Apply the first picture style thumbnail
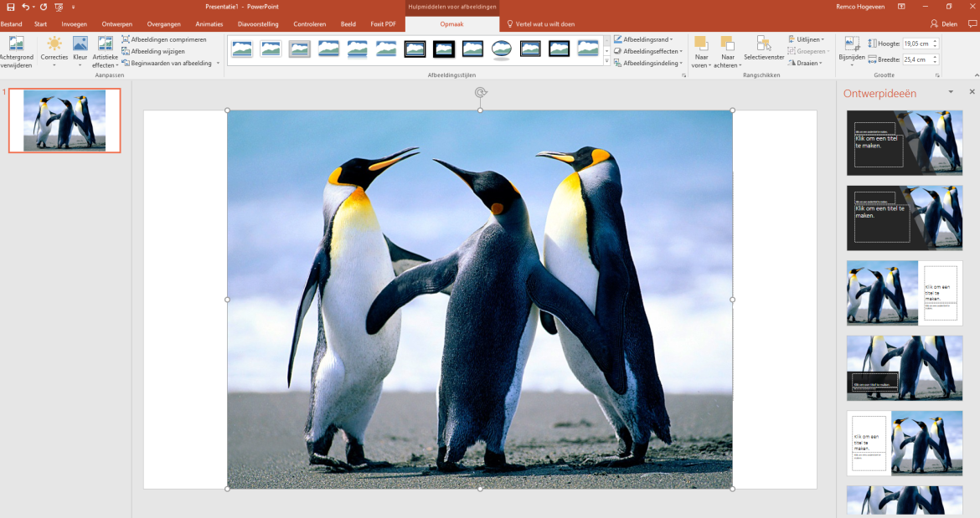The width and height of the screenshot is (980, 518). point(242,49)
